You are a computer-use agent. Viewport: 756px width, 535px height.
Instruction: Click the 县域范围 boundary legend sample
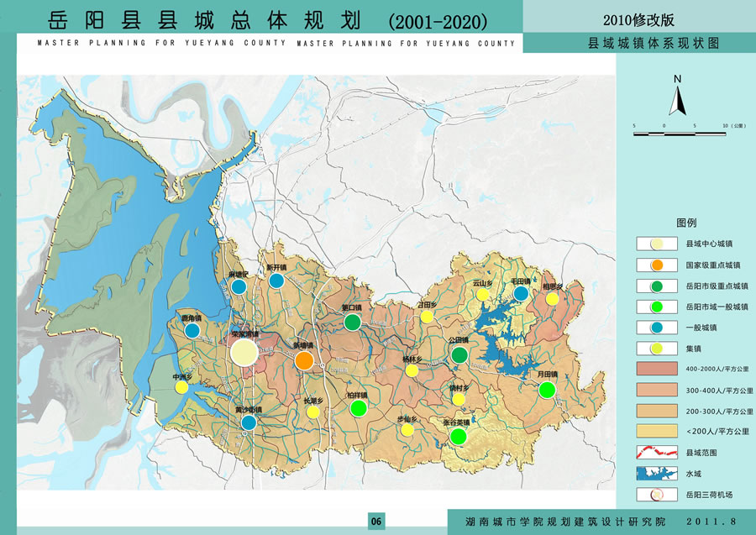pos(659,452)
